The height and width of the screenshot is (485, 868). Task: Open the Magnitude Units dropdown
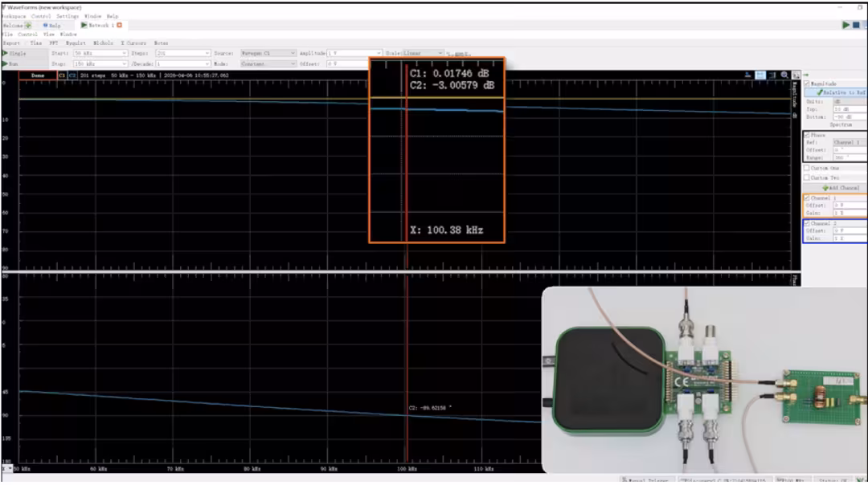pos(850,102)
